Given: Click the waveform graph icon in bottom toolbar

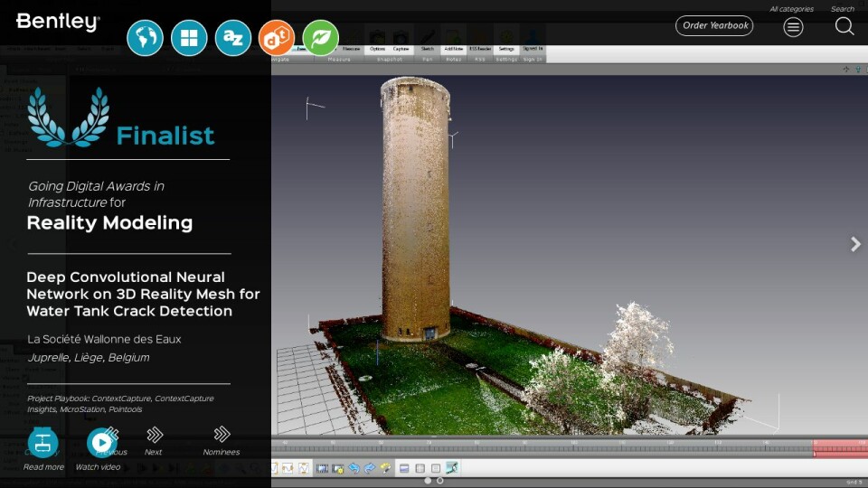Looking at the screenshot, I should point(304,468).
